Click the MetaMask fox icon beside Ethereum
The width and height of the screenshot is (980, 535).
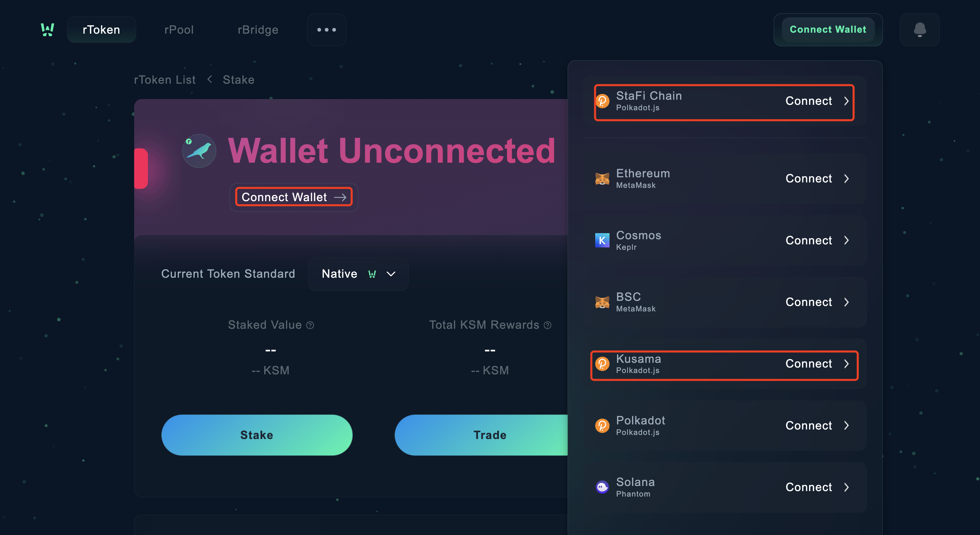click(602, 178)
